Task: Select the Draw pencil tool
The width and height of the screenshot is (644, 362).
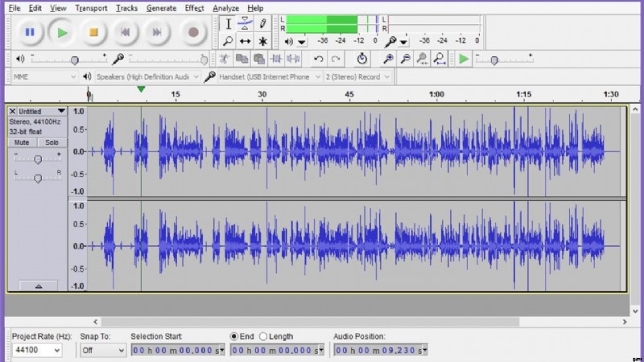Action: click(x=262, y=23)
